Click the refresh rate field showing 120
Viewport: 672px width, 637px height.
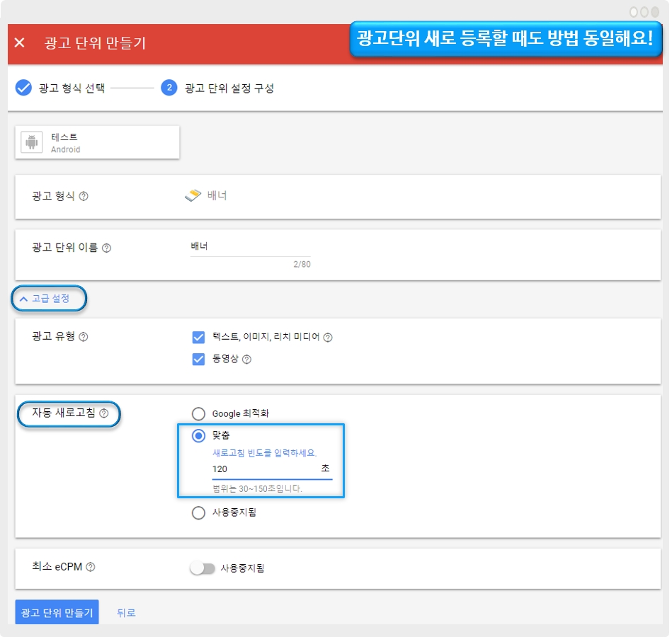coord(262,469)
